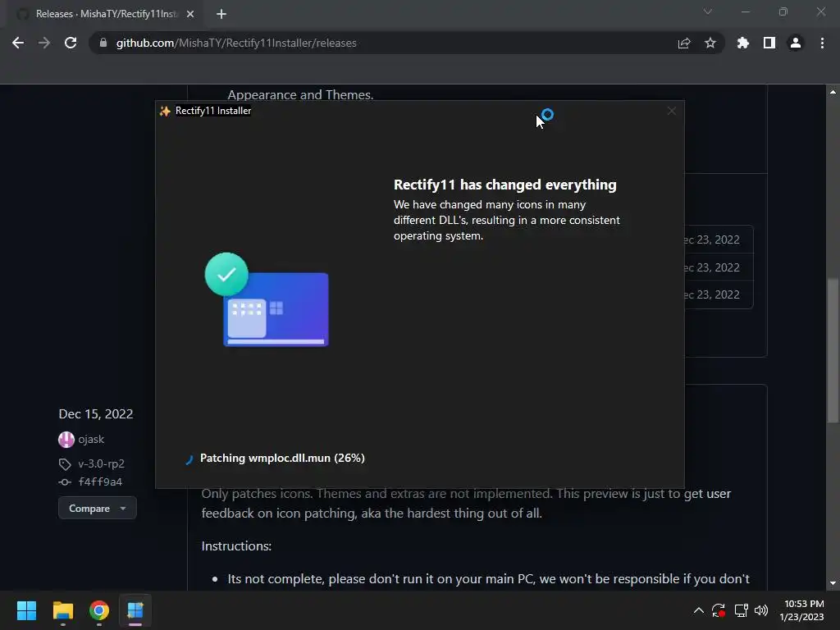This screenshot has height=630, width=840.
Task: Open the clock showing 10:53 PM
Action: pyautogui.click(x=802, y=610)
